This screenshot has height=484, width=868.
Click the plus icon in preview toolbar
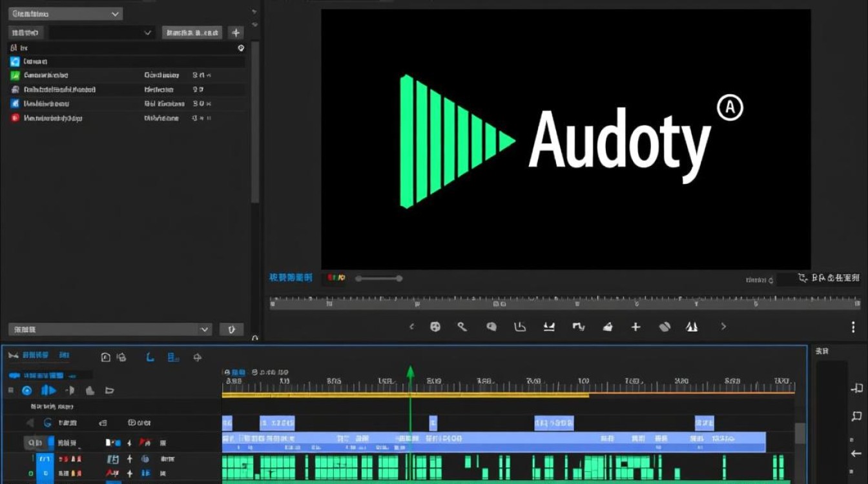click(x=635, y=327)
